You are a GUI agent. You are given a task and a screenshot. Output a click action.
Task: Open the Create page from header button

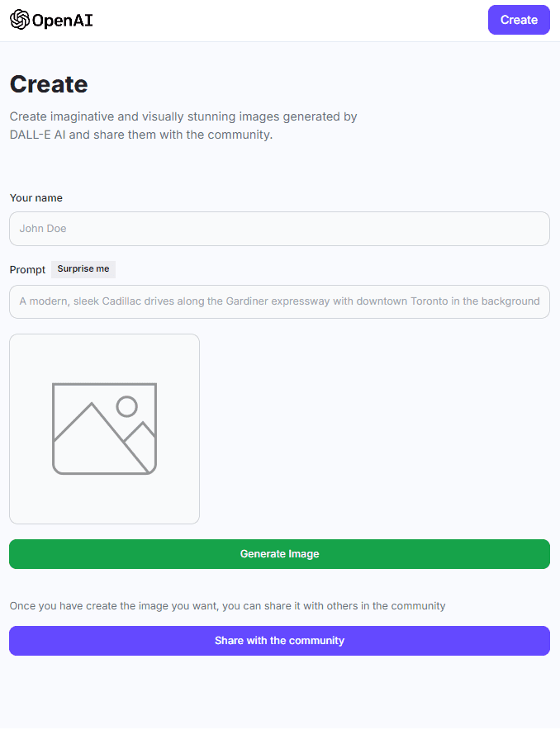click(x=519, y=20)
